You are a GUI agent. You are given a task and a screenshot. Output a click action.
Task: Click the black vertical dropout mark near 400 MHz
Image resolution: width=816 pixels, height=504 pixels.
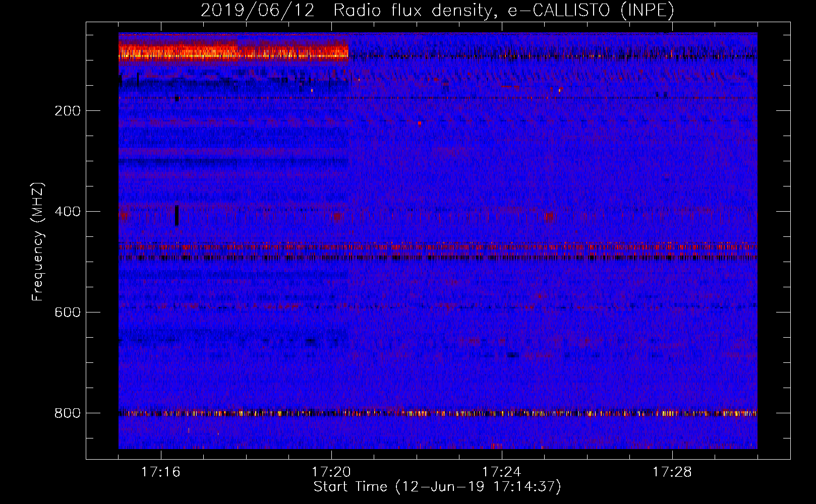click(177, 216)
